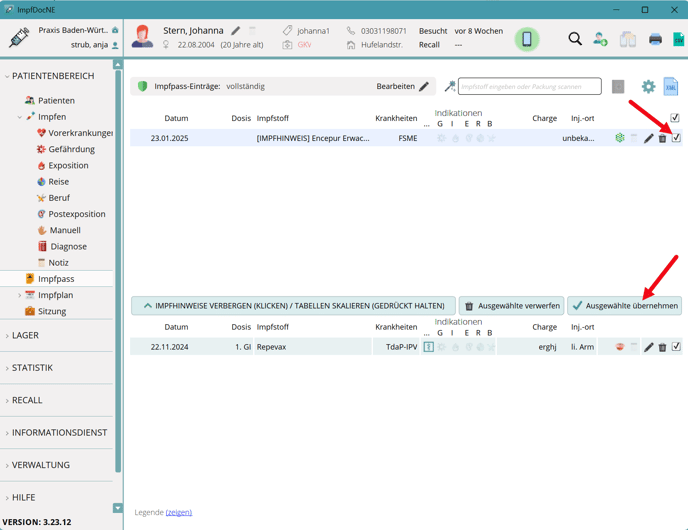Click the sidebar scroll-up arrow
This screenshot has width=688, height=530.
pos(118,65)
